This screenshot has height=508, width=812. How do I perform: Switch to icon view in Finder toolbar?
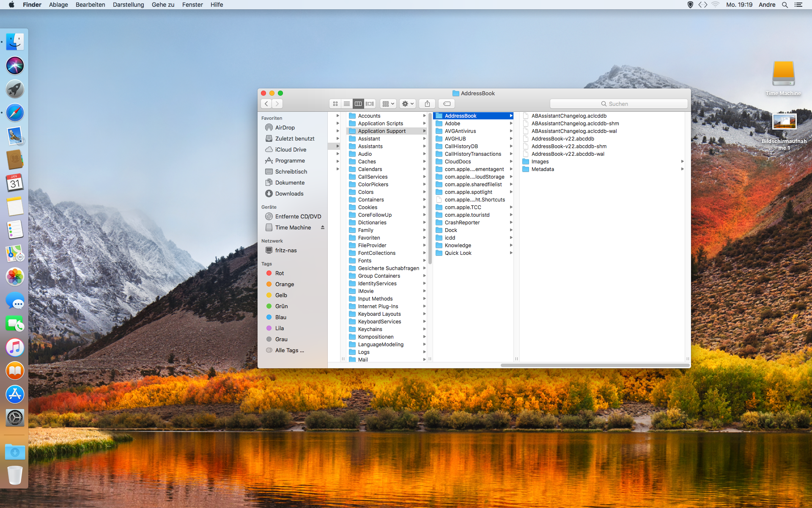point(335,104)
